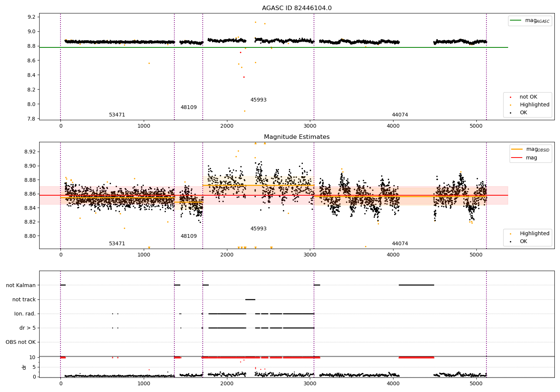Viewport: 560px width, 392px height.
Task: Click the 'OBS not OK' row label
Action: pos(21,342)
